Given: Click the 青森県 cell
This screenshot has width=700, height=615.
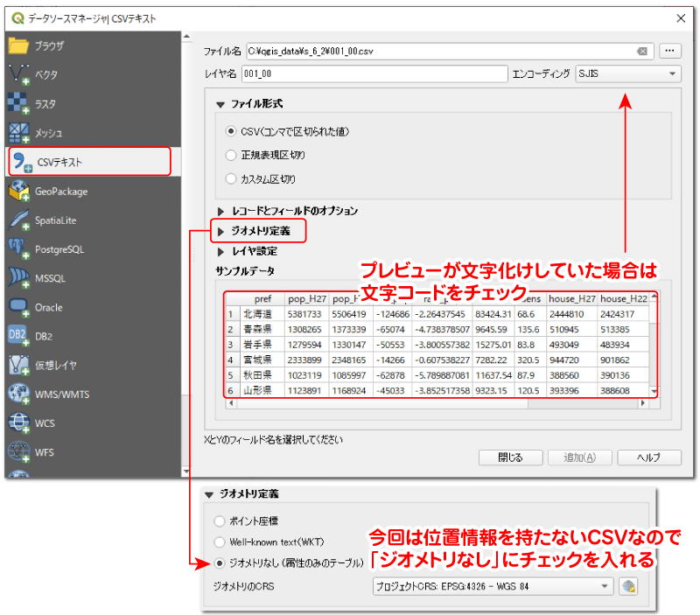Looking at the screenshot, I should pyautogui.click(x=262, y=329).
